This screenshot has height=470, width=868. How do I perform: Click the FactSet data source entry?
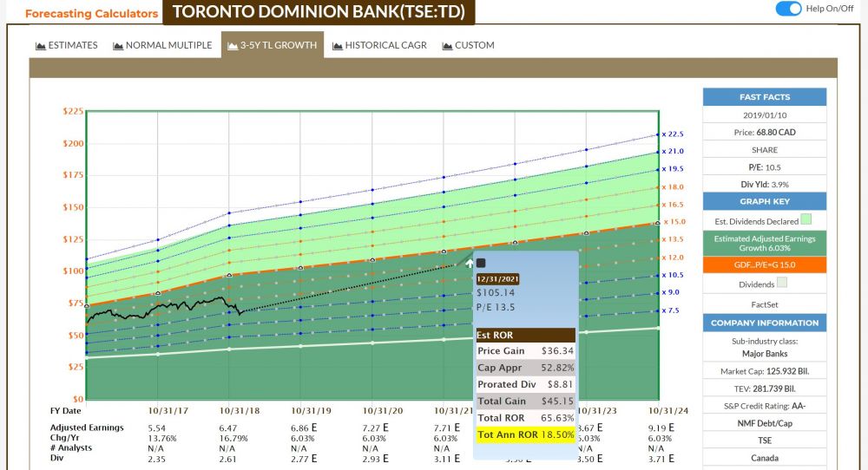[764, 304]
